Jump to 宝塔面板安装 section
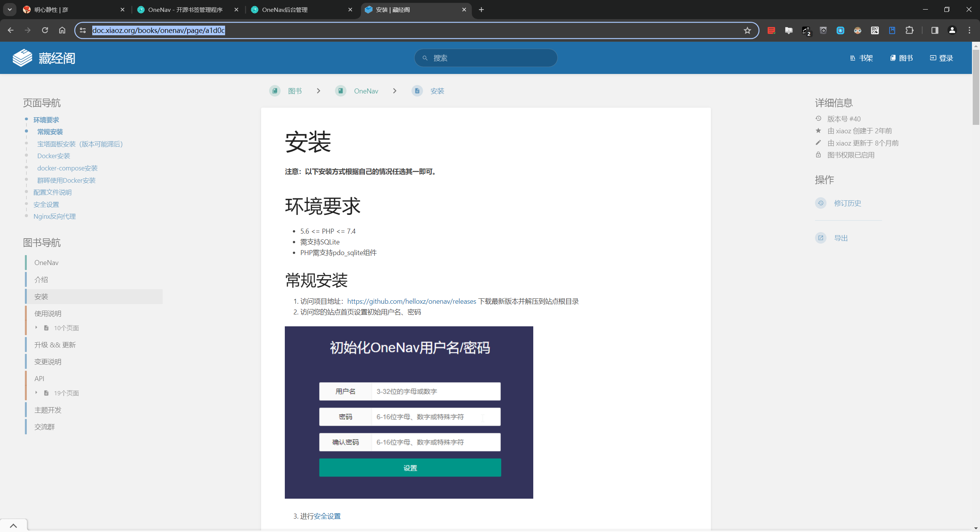The height and width of the screenshot is (532, 980). coord(80,144)
